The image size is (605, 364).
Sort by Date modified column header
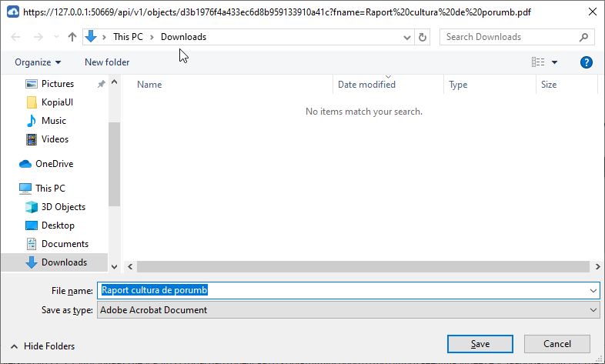pos(366,85)
